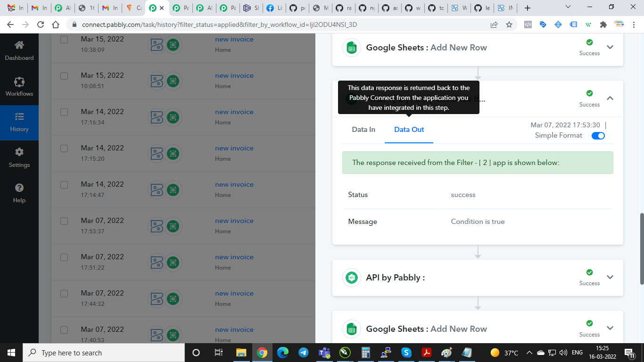Select the checkbox for the 17:51:22 task

click(x=64, y=257)
